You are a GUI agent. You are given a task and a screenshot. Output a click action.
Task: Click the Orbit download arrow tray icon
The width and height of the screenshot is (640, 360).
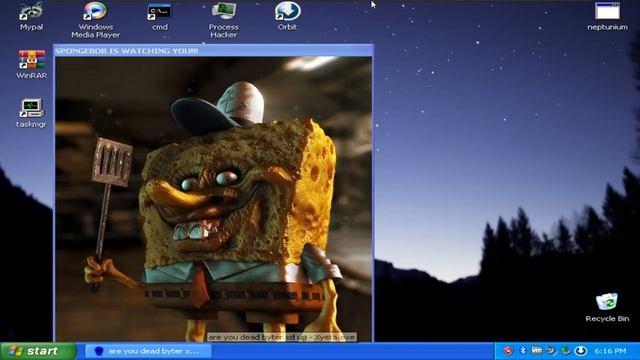tap(580, 351)
